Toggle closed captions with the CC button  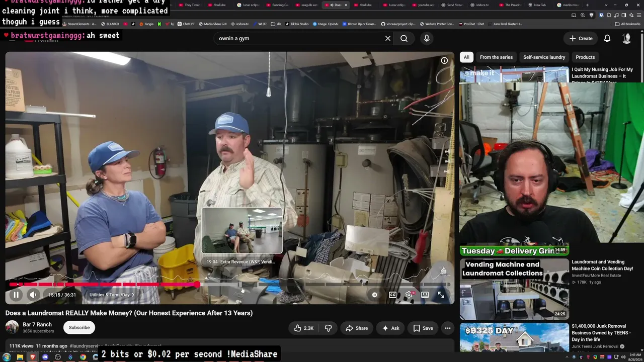pos(393,295)
